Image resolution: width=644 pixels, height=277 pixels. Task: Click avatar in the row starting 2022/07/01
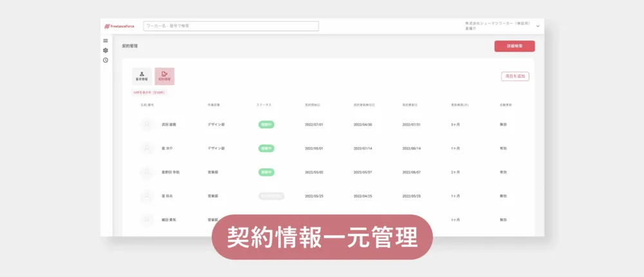pos(147,124)
